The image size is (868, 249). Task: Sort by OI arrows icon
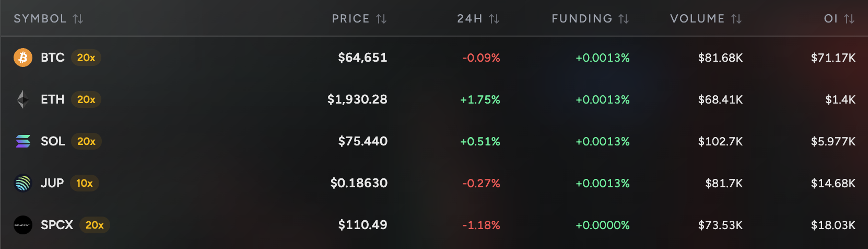849,19
